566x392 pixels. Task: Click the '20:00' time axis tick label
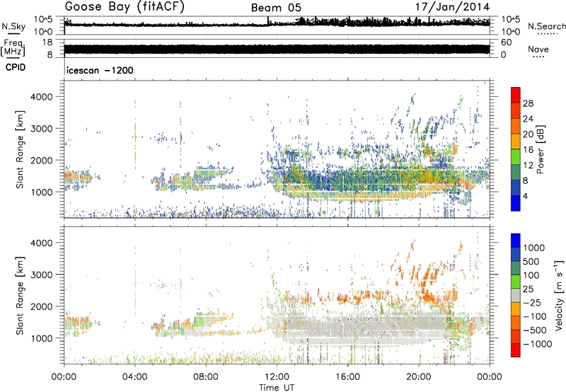pos(419,377)
